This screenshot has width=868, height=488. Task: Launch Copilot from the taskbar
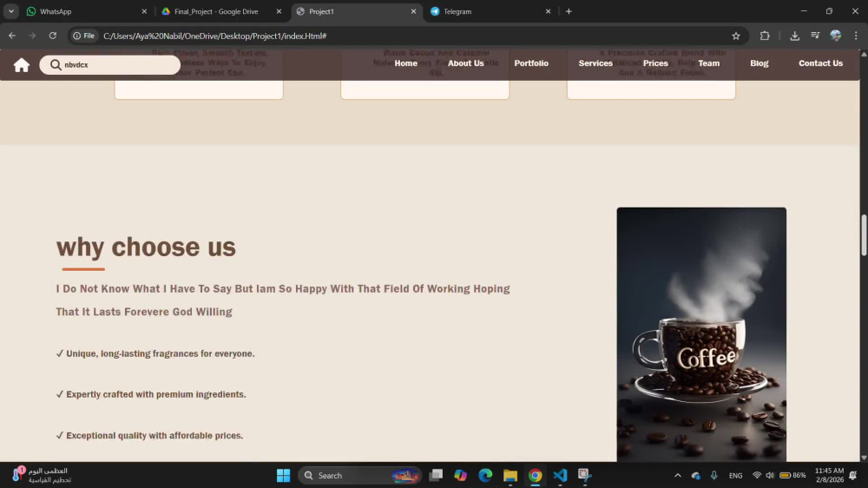pyautogui.click(x=461, y=475)
